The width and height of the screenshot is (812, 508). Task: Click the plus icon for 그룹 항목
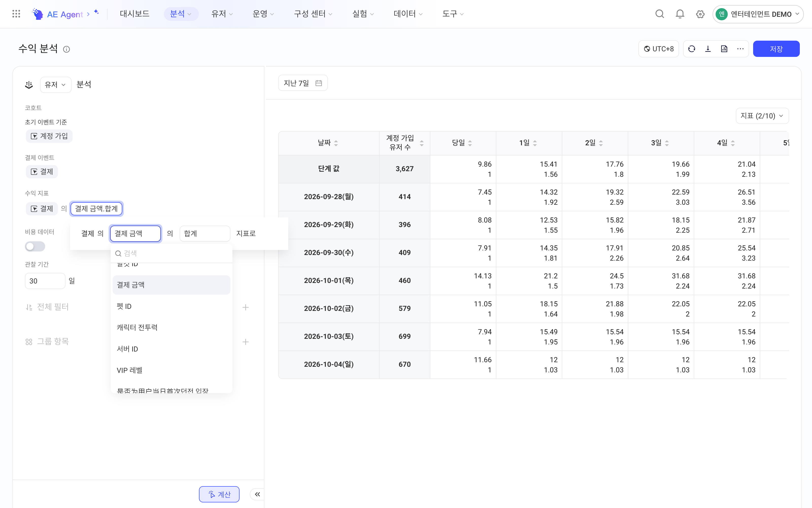(x=246, y=342)
